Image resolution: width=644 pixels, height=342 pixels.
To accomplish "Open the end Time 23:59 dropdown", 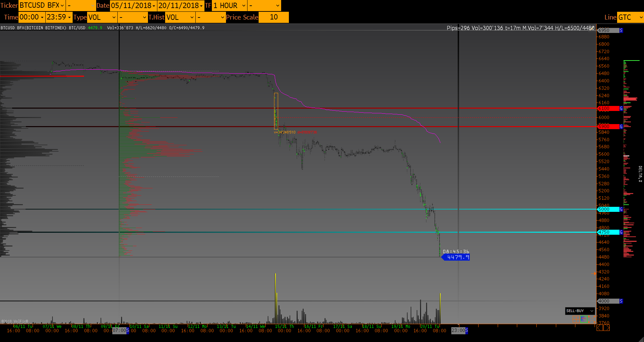I will coord(59,17).
